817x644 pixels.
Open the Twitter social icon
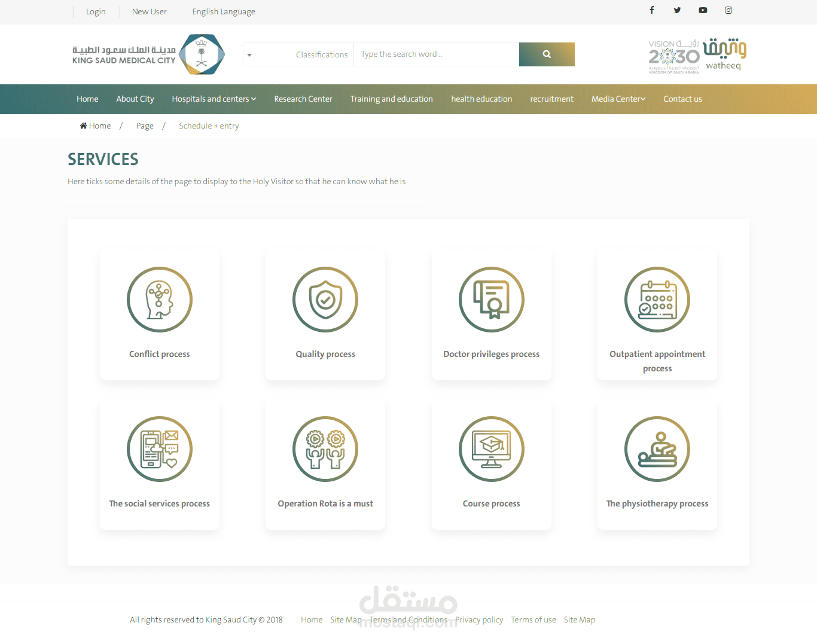click(x=677, y=10)
